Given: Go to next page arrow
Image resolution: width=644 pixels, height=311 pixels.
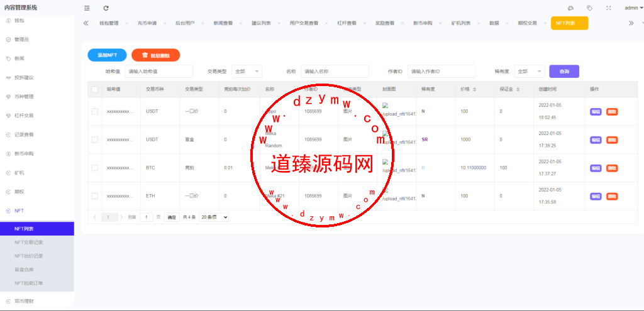Looking at the screenshot, I should [x=121, y=217].
